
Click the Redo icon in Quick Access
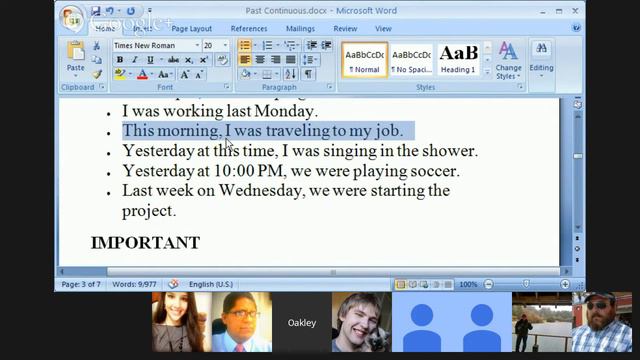(131, 11)
